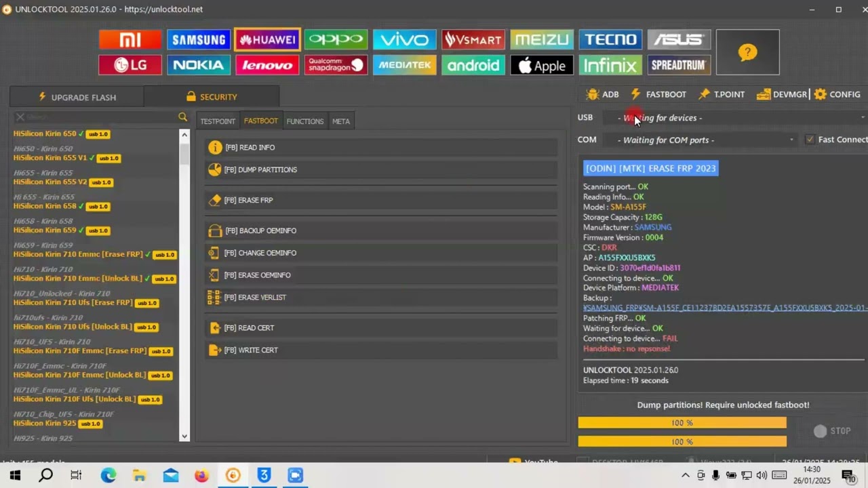Open the CONFIG settings
The height and width of the screenshot is (488, 868).
837,94
